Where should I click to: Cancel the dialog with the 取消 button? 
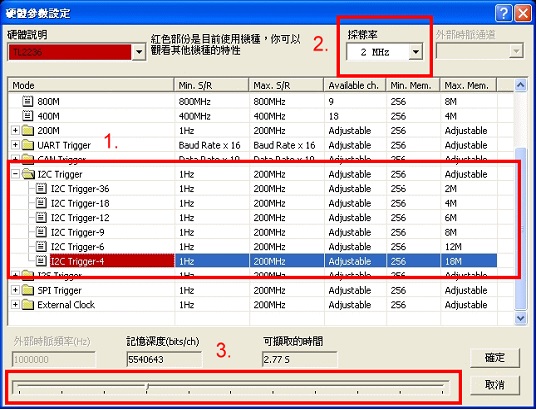(x=495, y=385)
